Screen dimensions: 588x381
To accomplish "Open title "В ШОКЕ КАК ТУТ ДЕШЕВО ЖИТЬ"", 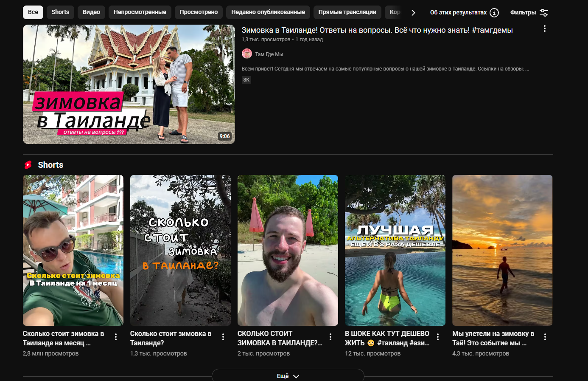I will (387, 339).
